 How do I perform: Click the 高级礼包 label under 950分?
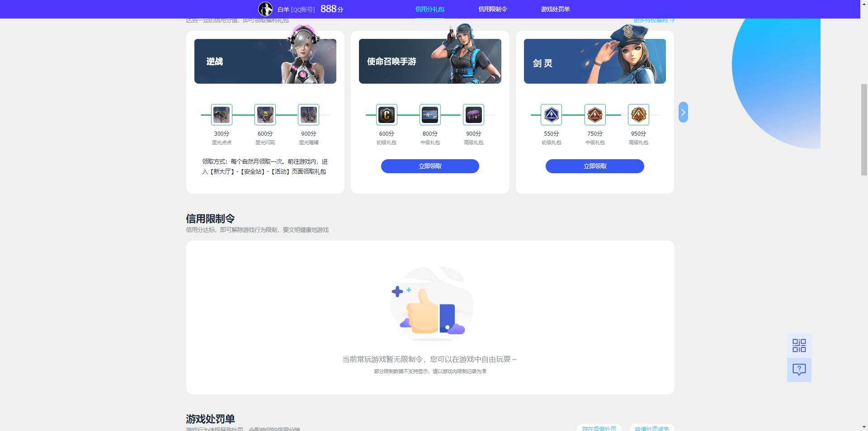(638, 142)
